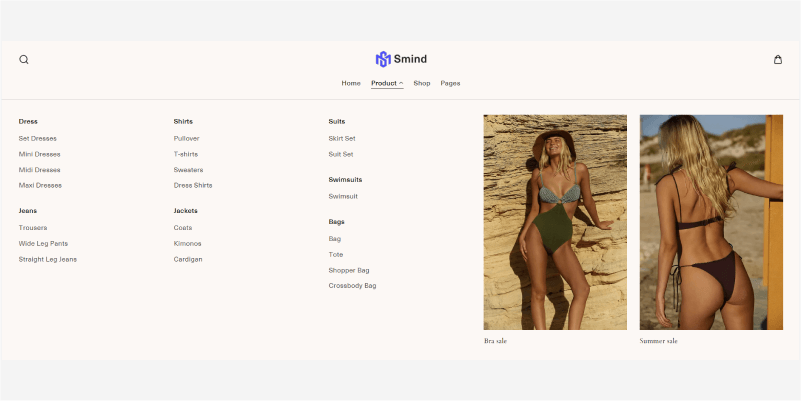Open the Summer sale promo image
This screenshot has height=401, width=801.
point(711,222)
